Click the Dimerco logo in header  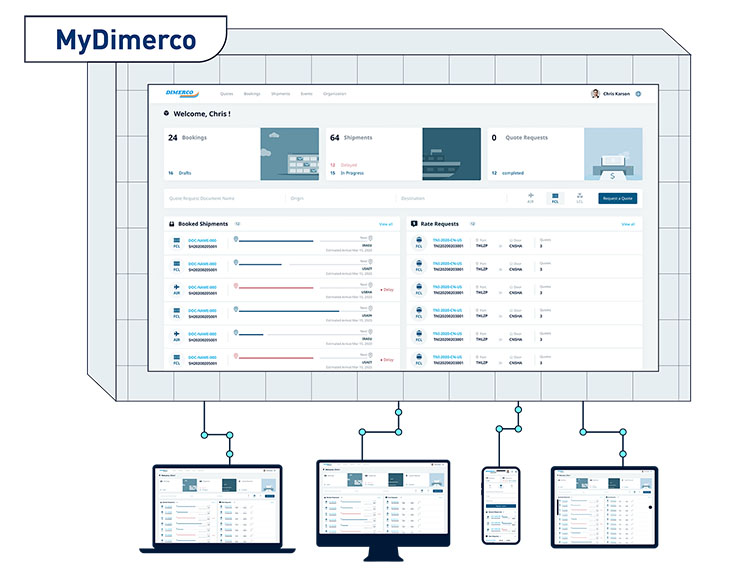[182, 93]
